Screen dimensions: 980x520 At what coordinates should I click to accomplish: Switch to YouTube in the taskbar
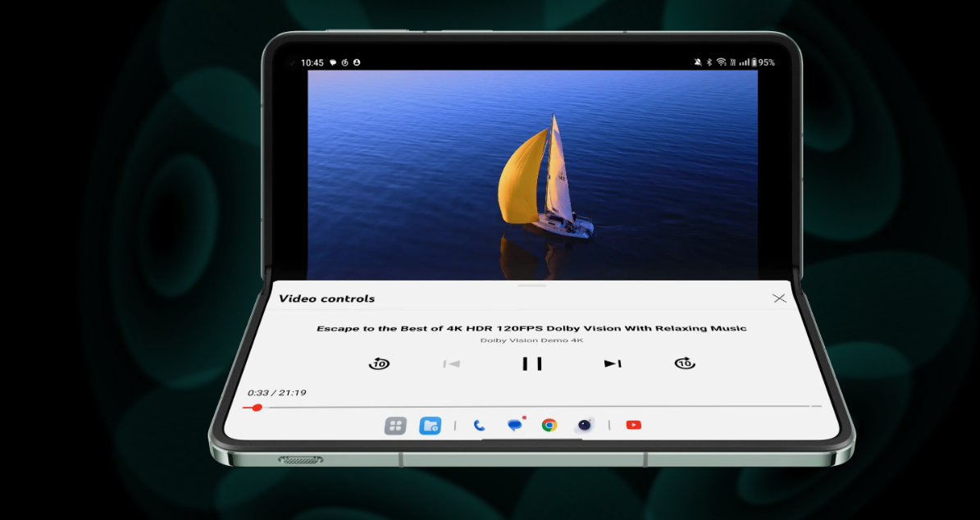pos(633,425)
